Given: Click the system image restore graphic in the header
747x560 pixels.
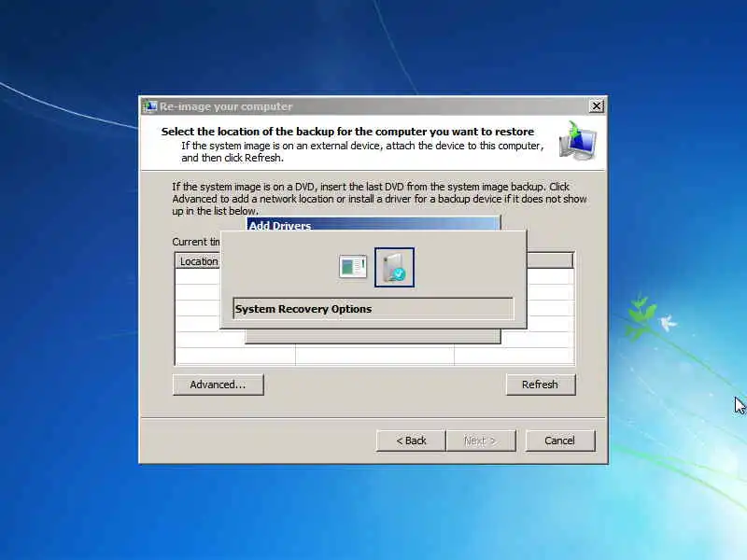Looking at the screenshot, I should coord(578,141).
